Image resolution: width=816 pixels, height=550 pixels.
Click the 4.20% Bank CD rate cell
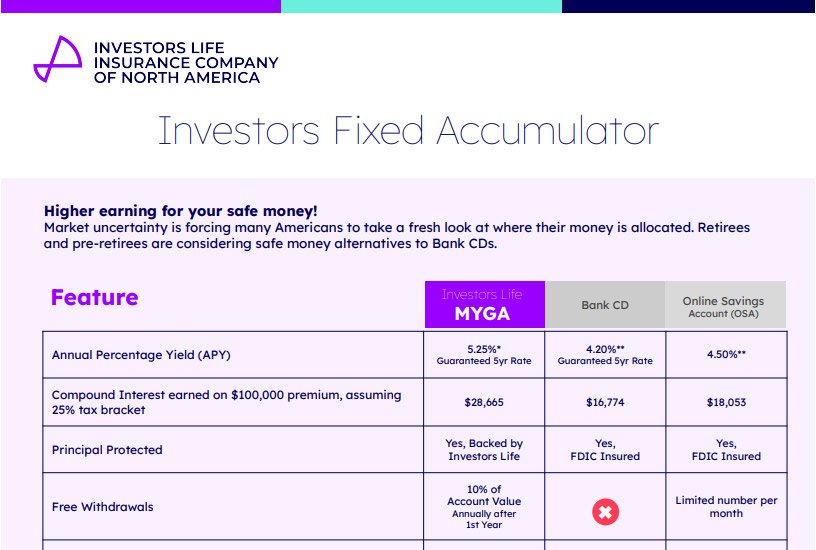605,354
